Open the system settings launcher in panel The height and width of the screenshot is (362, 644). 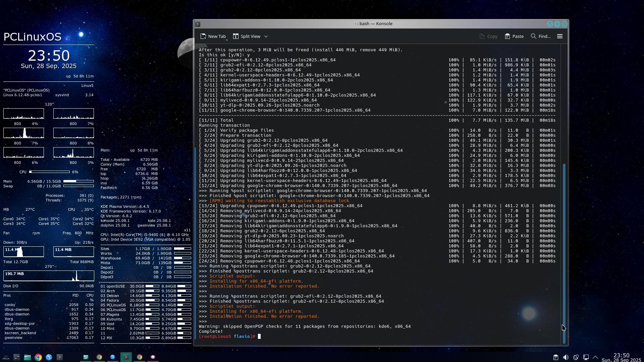[x=16, y=357]
